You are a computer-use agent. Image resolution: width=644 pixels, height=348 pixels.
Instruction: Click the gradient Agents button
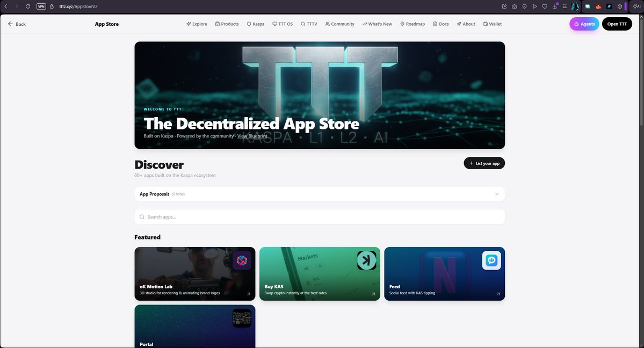[x=584, y=24]
